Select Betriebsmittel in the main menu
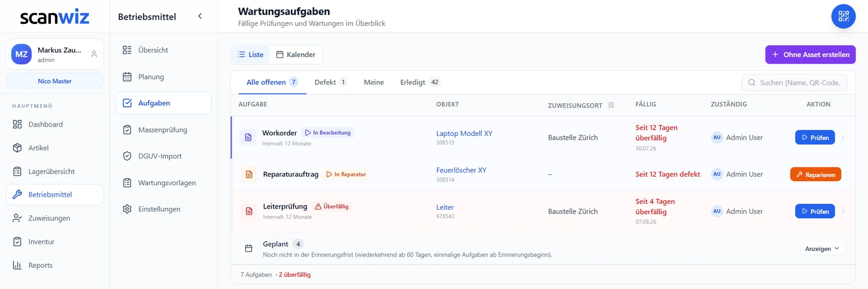 [x=55, y=194]
